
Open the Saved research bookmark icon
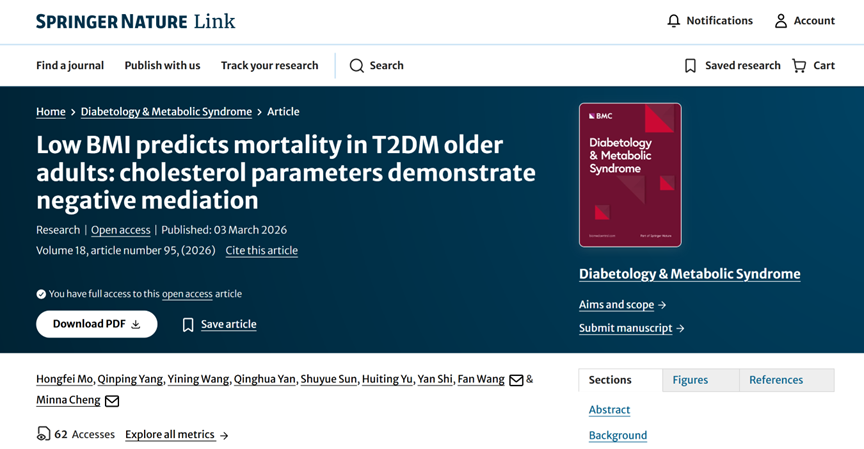coord(690,66)
